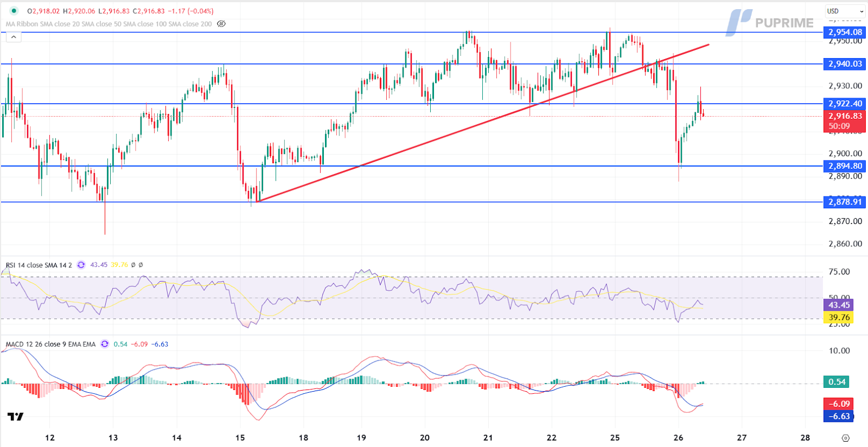Click the 2,860.00 price axis tick
The width and height of the screenshot is (868, 447).
coord(845,244)
